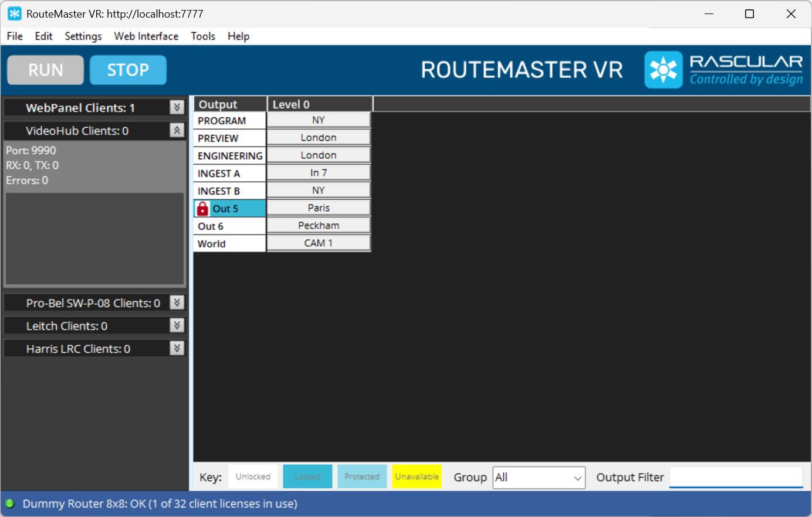Open the File menu
Screen dimensions: 812x517
(15, 36)
